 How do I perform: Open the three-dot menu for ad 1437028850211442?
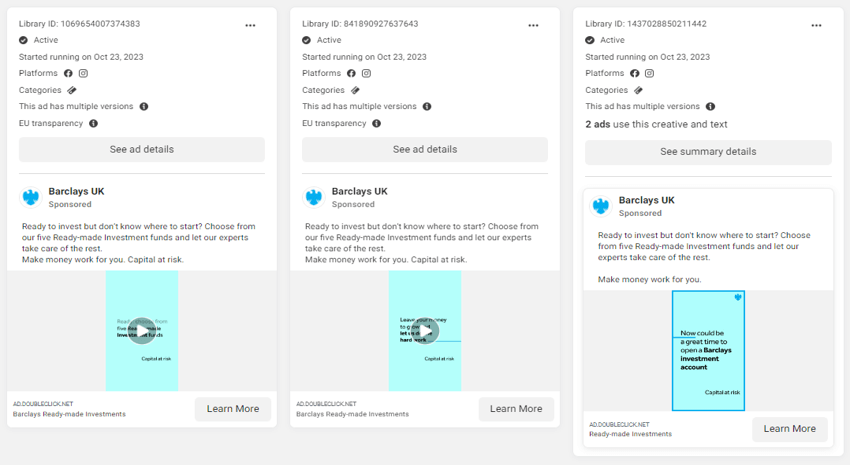[816, 25]
